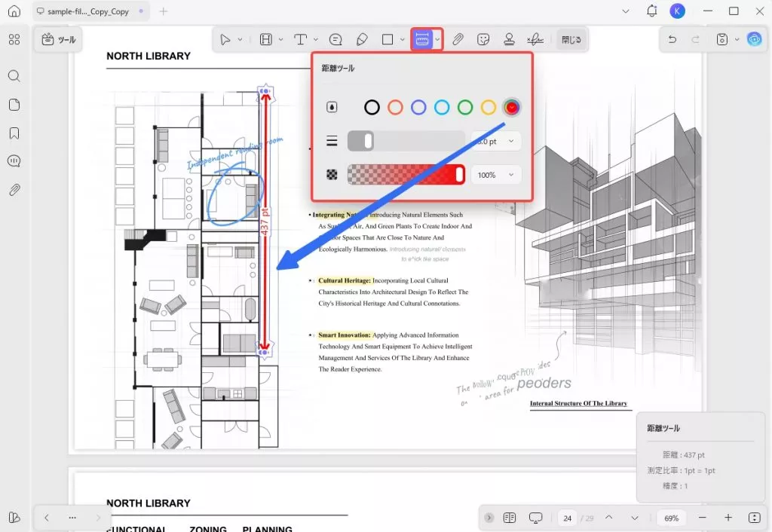Screen dimensions: 772x532
Task: Open the thumbnails grid panel in sidebar
Action: point(14,39)
